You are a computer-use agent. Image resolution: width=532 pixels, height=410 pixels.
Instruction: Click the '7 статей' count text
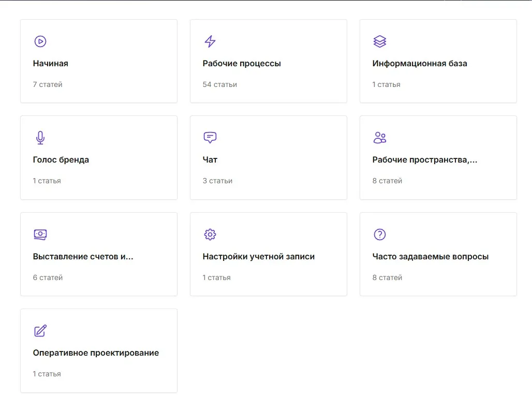click(x=48, y=84)
